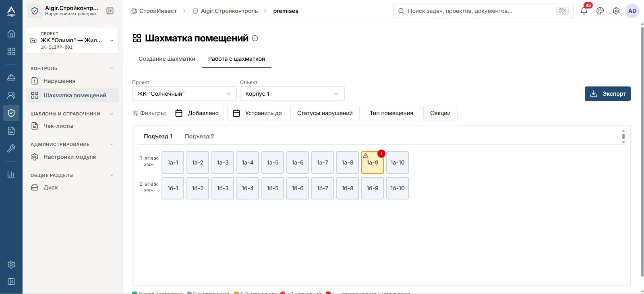
Task: Click the Aigir logo icon
Action: coord(11,11)
